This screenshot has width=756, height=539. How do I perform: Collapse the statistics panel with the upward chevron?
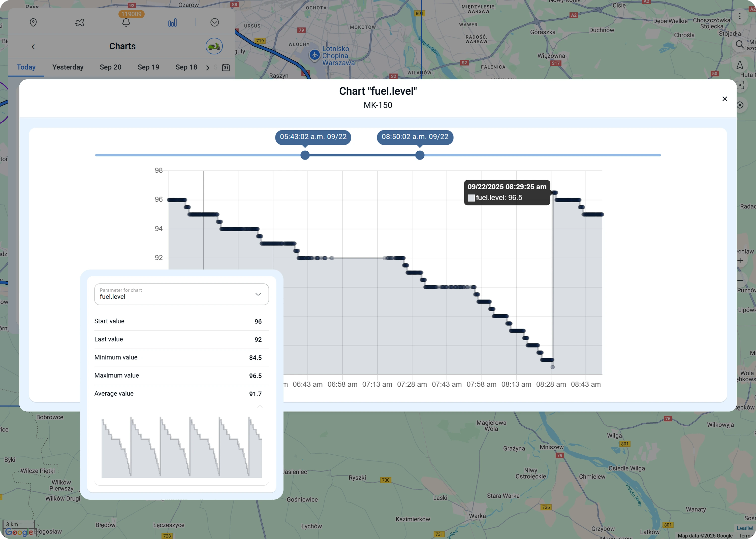pyautogui.click(x=260, y=407)
